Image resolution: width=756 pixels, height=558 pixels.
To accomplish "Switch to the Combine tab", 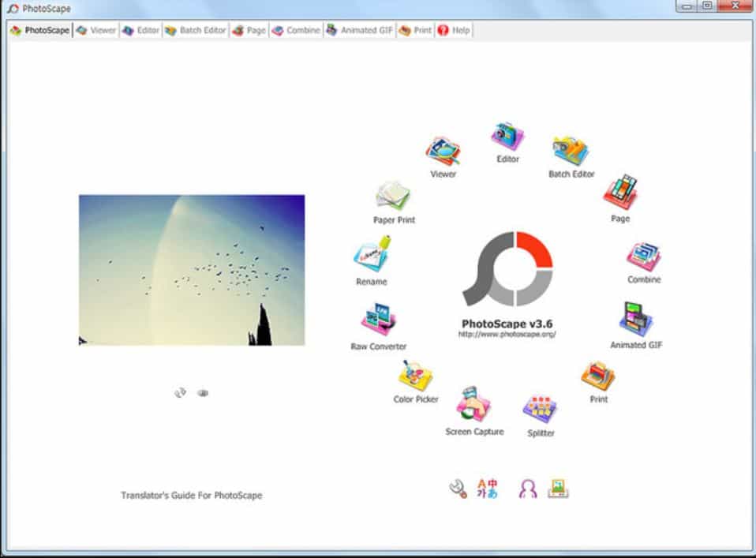I will tap(296, 30).
